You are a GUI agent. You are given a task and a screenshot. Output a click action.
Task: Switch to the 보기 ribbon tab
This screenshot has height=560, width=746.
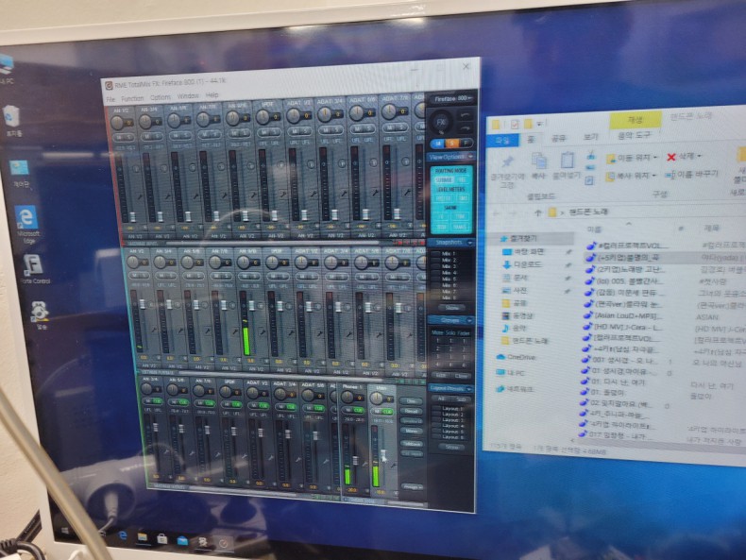coord(591,138)
